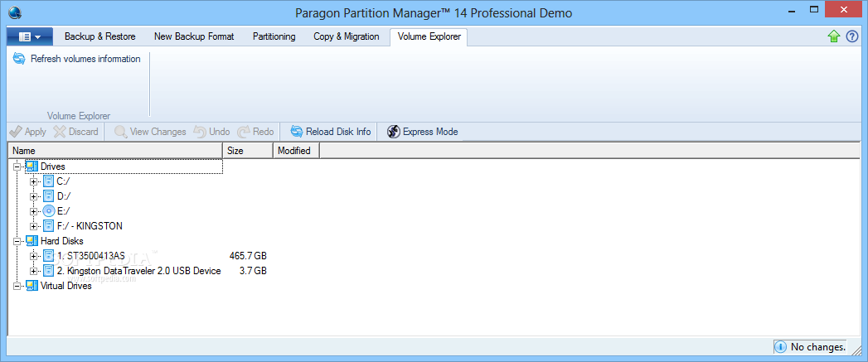This screenshot has width=868, height=362.
Task: Select the 1. ST3500413AS label
Action: (91, 256)
